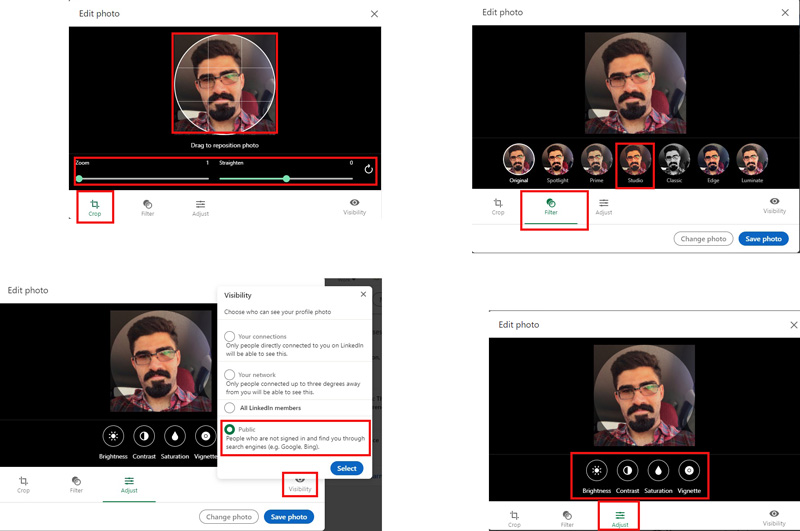800x531 pixels.
Task: Choose the Studio filter thumbnail
Action: 635,160
